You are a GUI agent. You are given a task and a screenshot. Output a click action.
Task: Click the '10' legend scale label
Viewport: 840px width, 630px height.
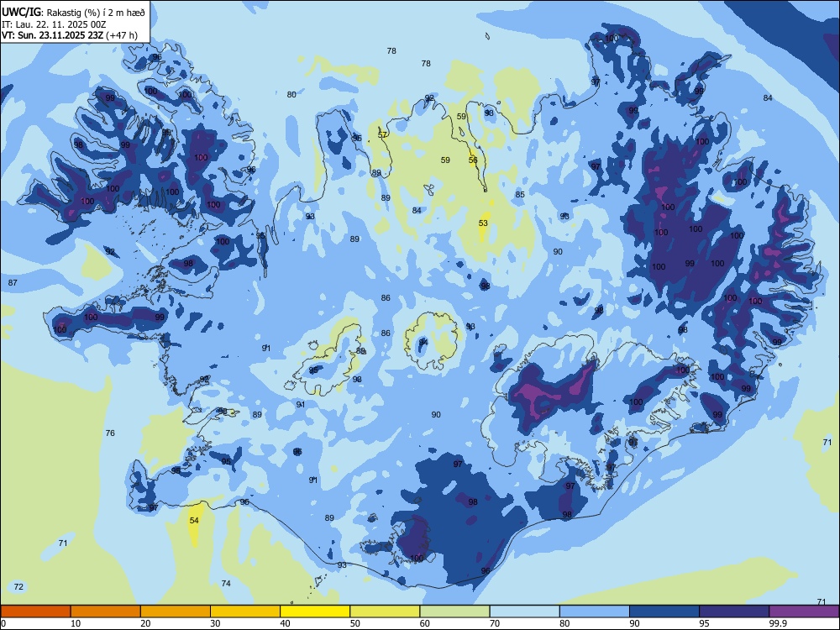(76, 623)
